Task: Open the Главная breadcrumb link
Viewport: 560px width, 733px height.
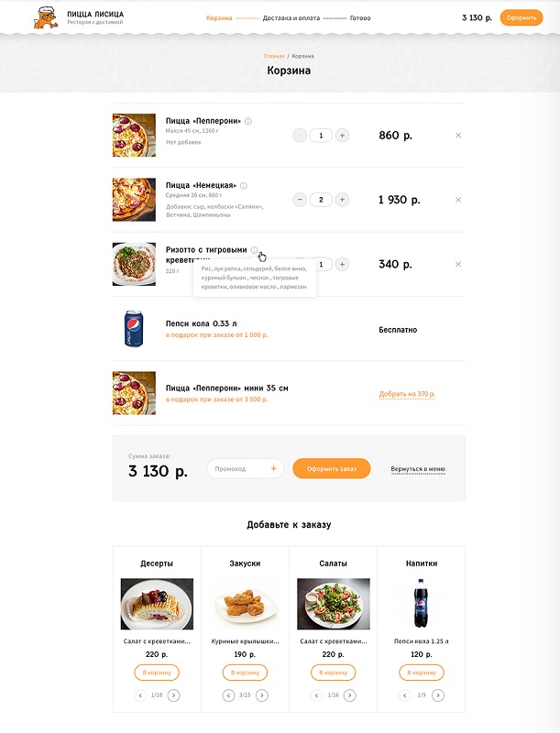Action: tap(274, 56)
